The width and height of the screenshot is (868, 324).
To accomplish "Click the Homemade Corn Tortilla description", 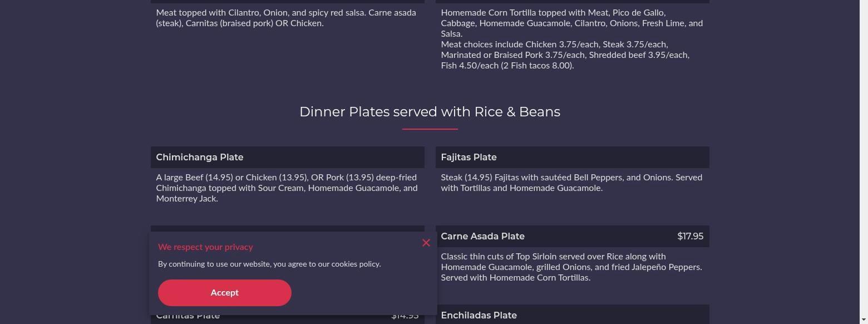I will click(x=571, y=23).
